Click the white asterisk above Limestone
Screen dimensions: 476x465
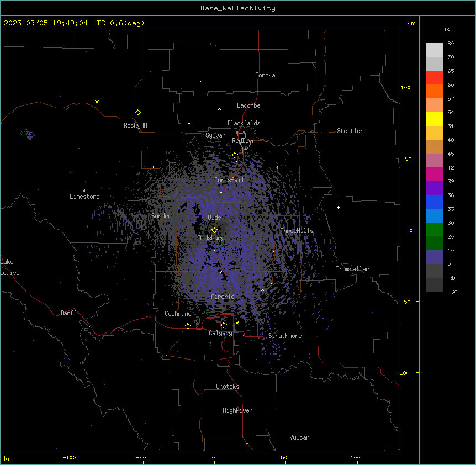tap(84, 191)
